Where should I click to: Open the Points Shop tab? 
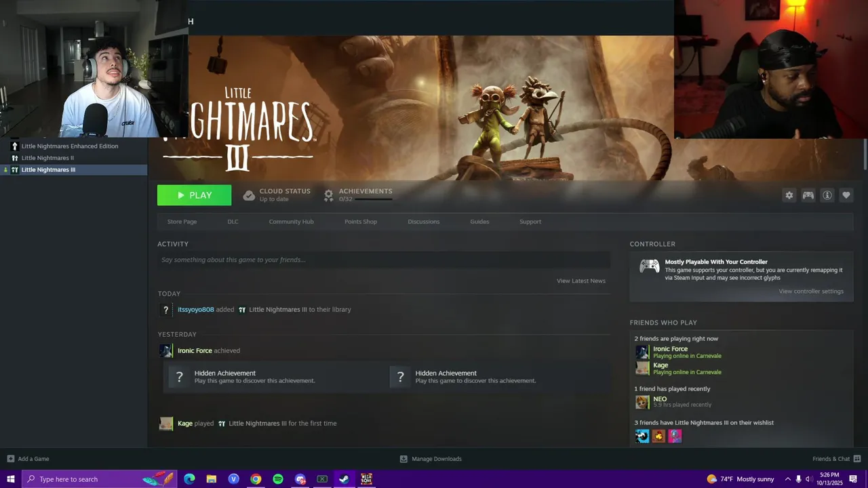(x=361, y=222)
